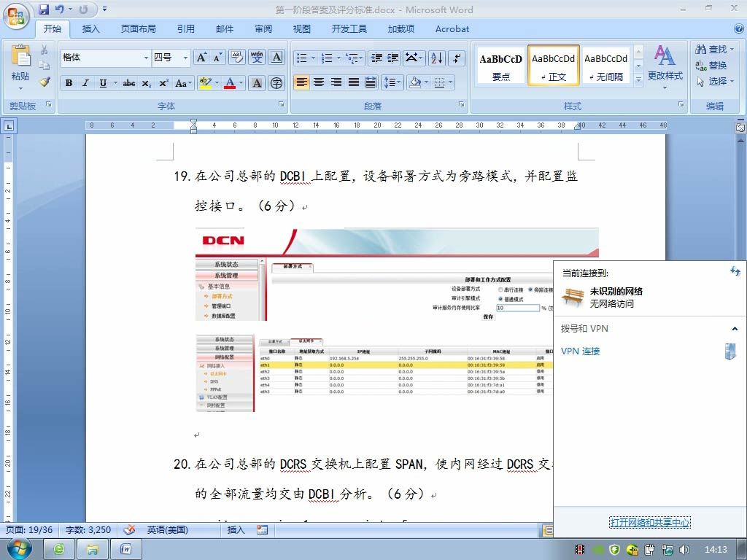Switch to the 视图 ribbon tab
Viewport: 747px width, 560px height.
point(301,29)
